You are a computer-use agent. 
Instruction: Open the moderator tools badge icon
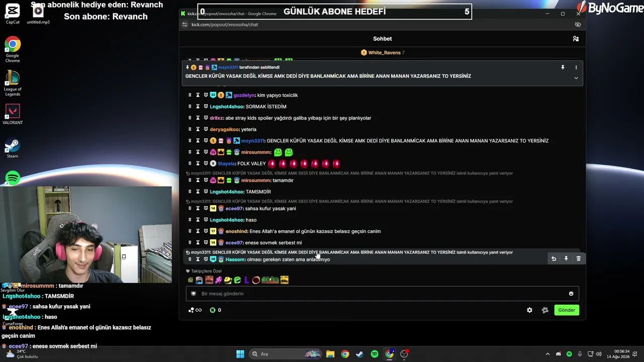coord(545,310)
